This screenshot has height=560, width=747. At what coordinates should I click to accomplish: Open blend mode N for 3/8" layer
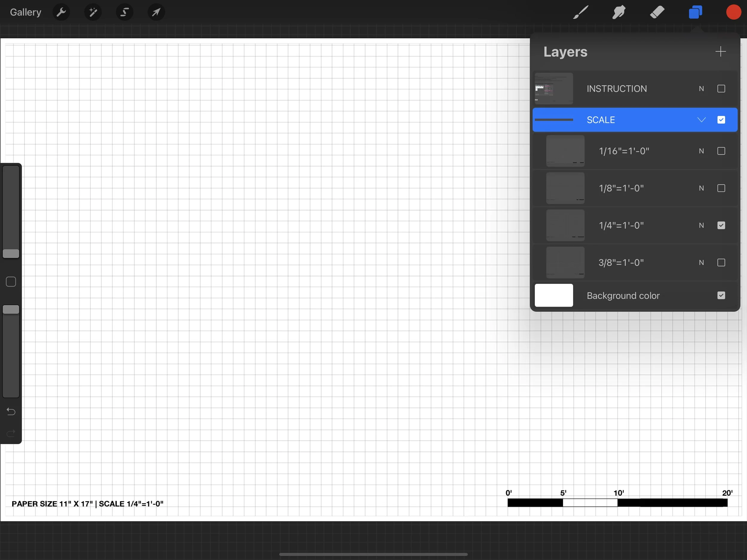(701, 262)
